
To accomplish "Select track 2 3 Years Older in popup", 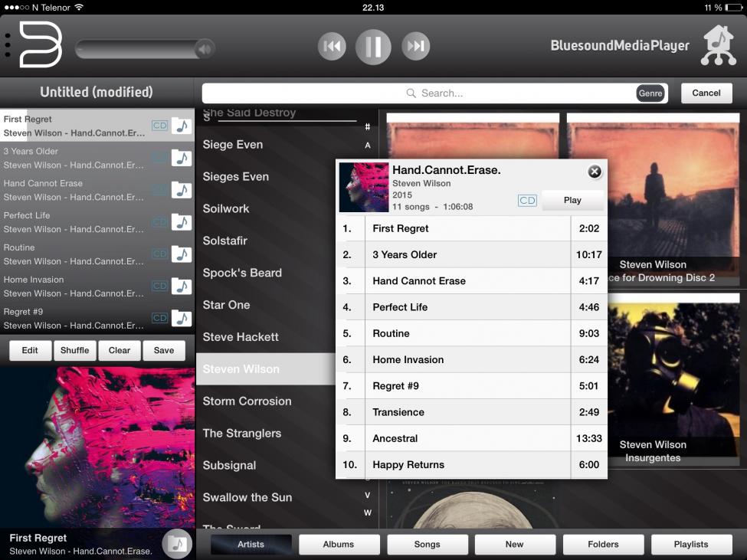I will (472, 255).
